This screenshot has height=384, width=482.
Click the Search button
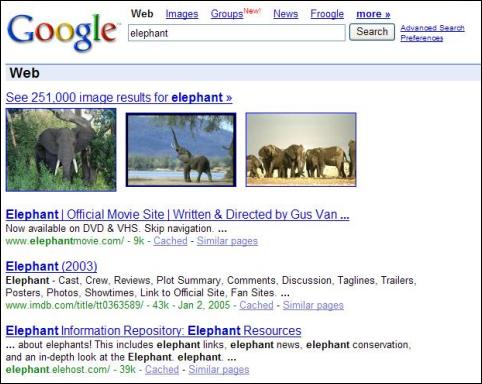tap(372, 32)
